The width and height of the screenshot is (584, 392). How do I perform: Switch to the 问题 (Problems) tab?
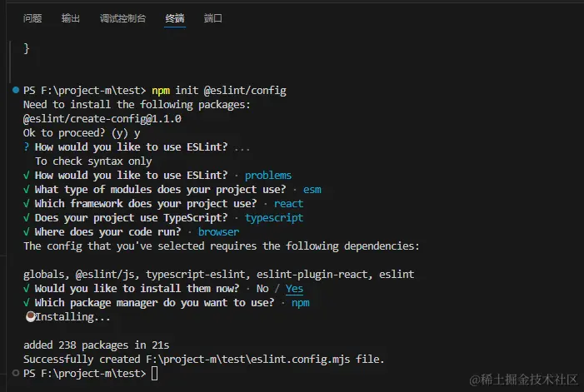point(32,18)
